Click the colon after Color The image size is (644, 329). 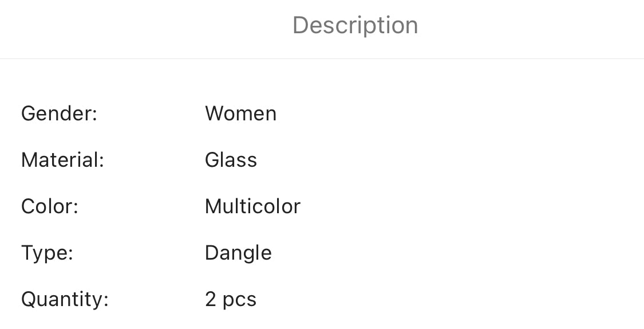76,209
